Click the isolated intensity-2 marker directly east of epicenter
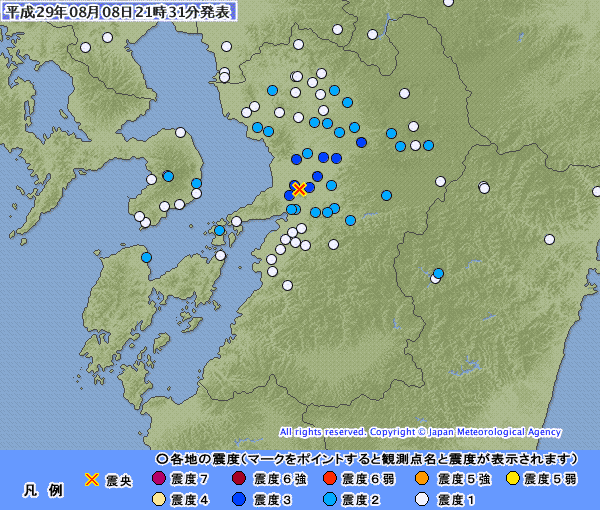The image size is (600, 510). tap(386, 196)
